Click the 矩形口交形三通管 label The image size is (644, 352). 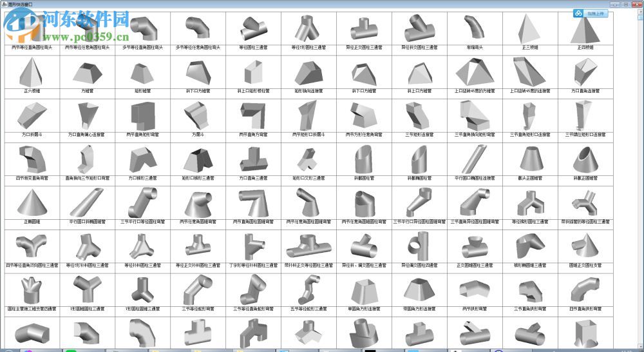[x=309, y=178]
